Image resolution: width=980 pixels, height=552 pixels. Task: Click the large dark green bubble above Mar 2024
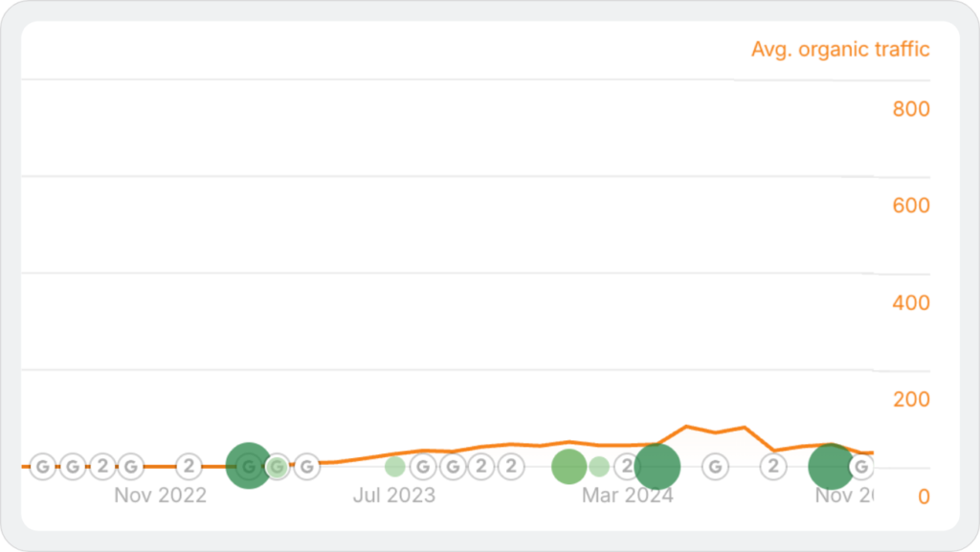click(x=657, y=467)
